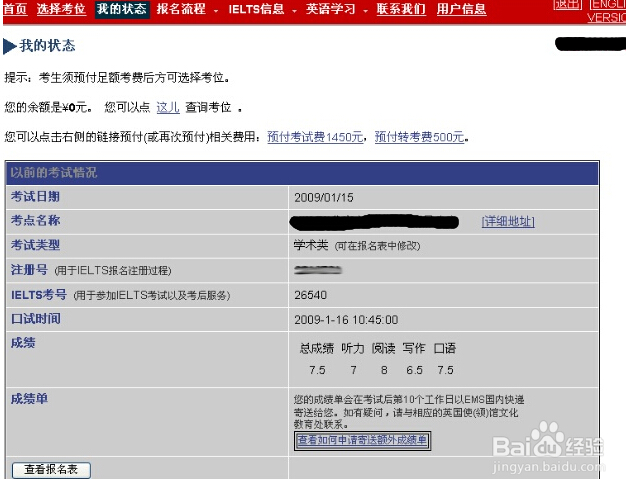This screenshot has height=483, width=626.
Task: Open the 详细地址 test center link
Action: tap(508, 221)
